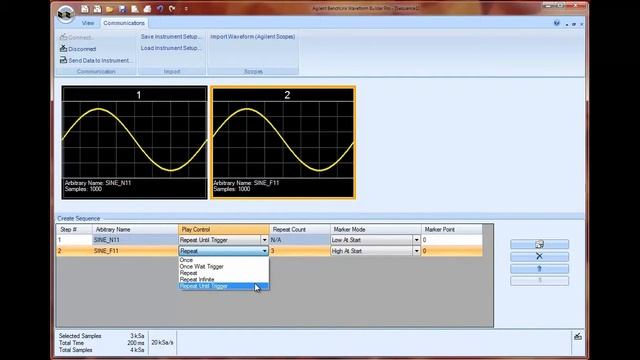The height and width of the screenshot is (360, 640).
Task: Open Marker Mode dropdown showing High At Start
Action: click(416, 251)
